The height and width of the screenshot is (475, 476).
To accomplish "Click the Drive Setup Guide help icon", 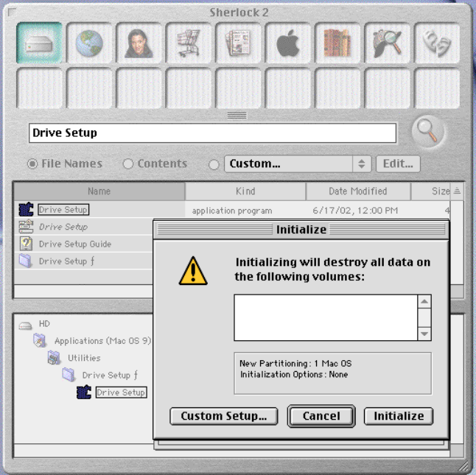I will [26, 244].
